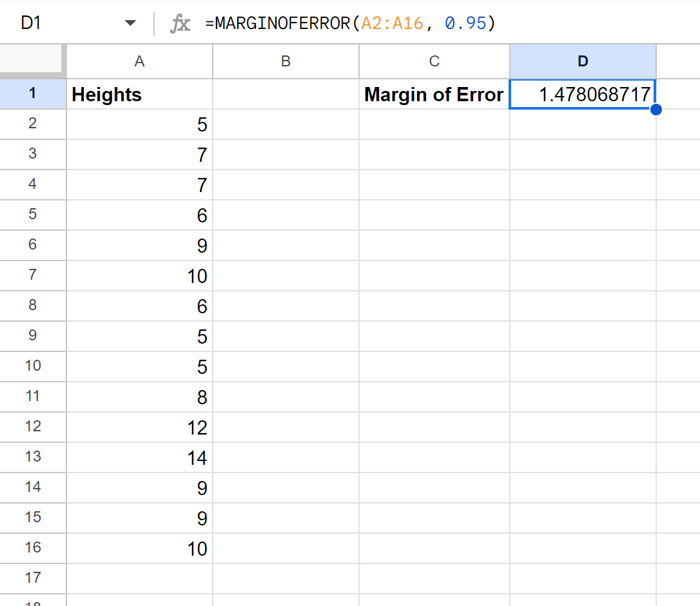700x606 pixels.
Task: Click cell A7 with value 10
Action: (139, 276)
